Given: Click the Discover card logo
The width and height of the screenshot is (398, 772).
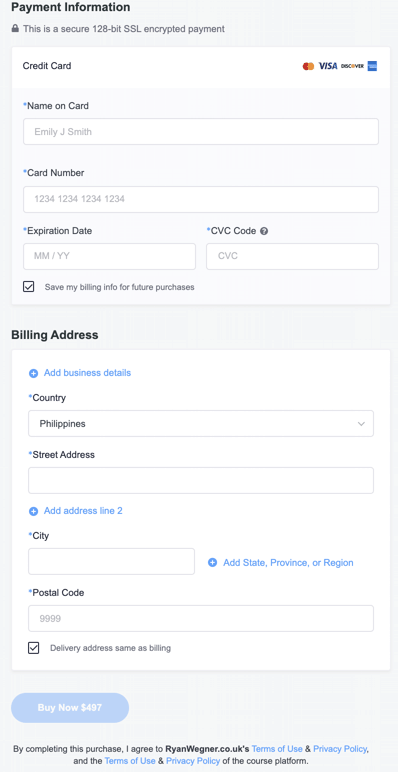Looking at the screenshot, I should [352, 66].
